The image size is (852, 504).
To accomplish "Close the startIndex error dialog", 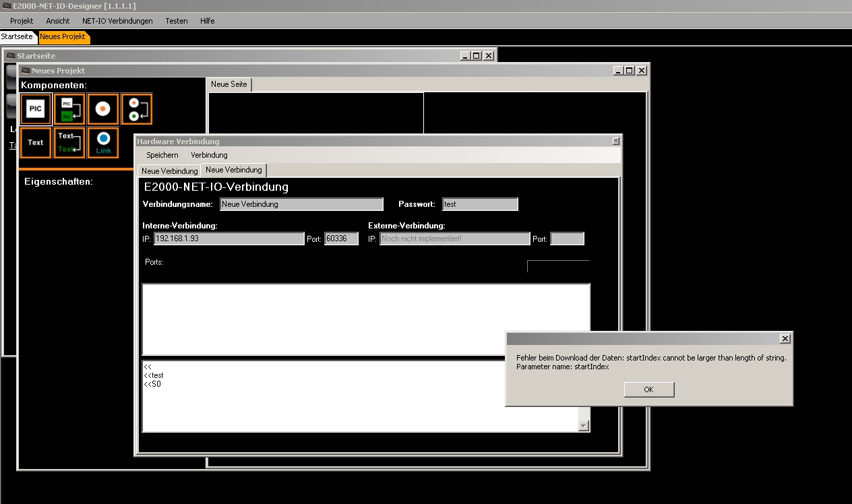I will (x=785, y=339).
